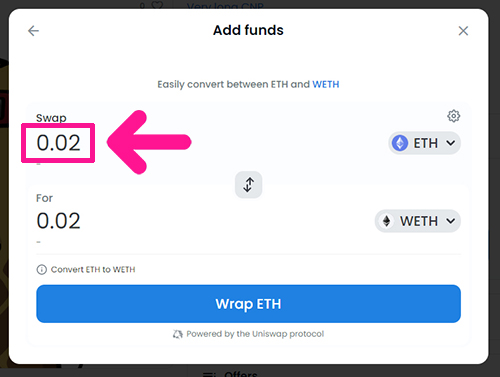The height and width of the screenshot is (377, 500).
Task: Click the blue ETH token logo
Action: click(400, 143)
